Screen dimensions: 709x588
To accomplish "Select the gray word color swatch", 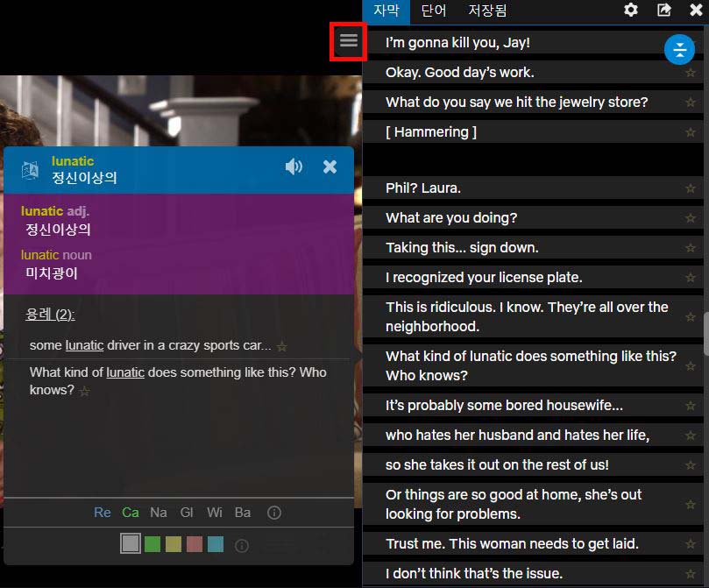I will 131,543.
